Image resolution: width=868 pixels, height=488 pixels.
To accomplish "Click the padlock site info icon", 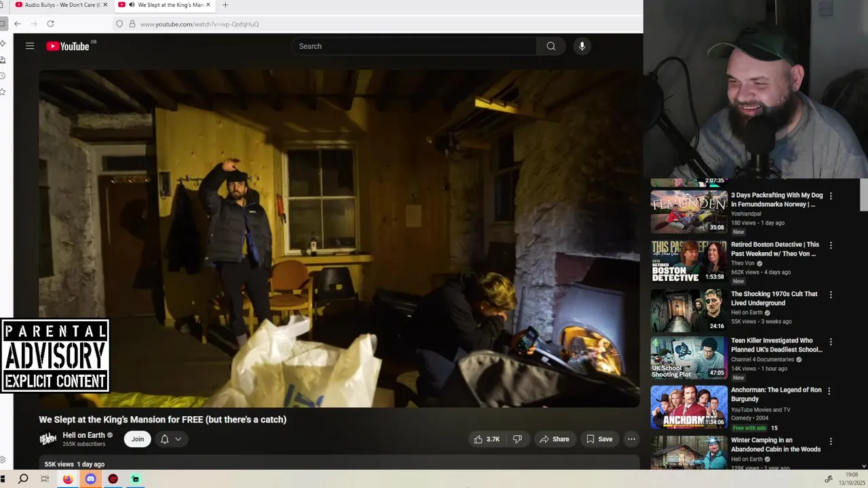I will [x=132, y=24].
